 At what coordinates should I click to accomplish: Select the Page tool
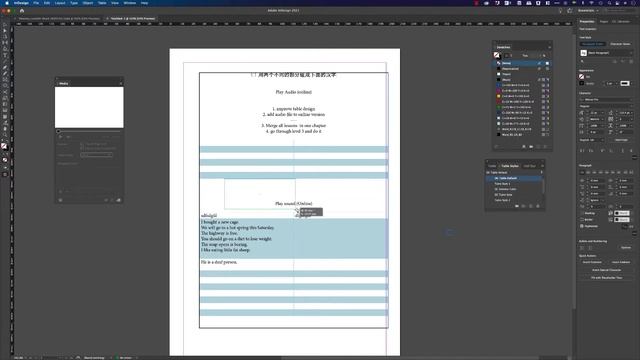tap(5, 37)
